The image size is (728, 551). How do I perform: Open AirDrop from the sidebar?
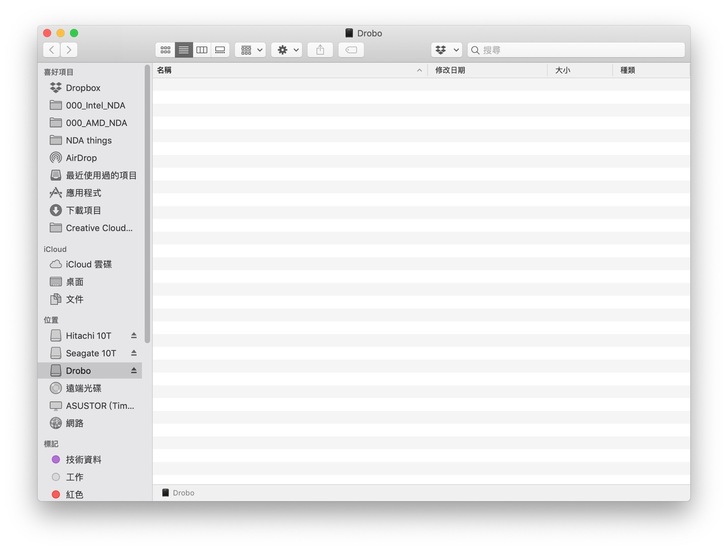(x=90, y=158)
